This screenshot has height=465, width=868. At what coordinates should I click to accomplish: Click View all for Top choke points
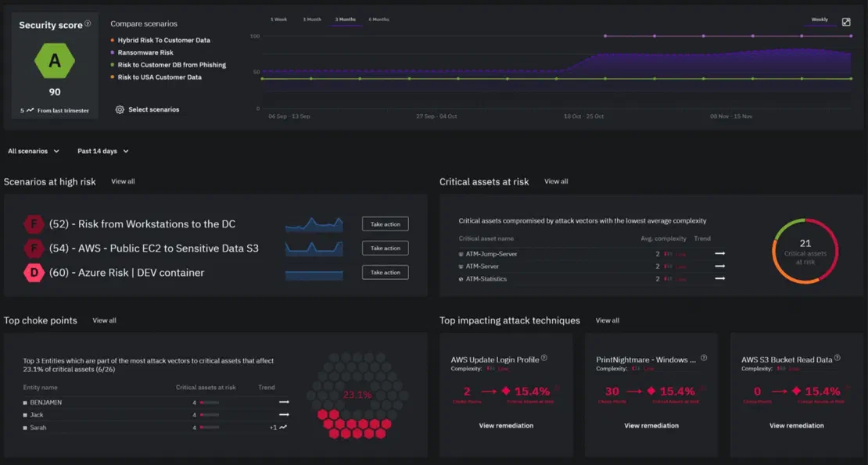coord(104,320)
